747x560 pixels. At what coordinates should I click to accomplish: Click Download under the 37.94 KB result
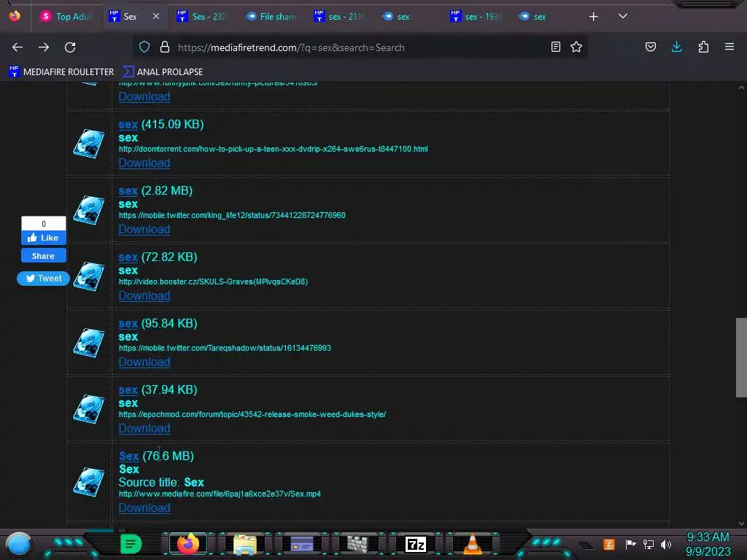tap(144, 428)
